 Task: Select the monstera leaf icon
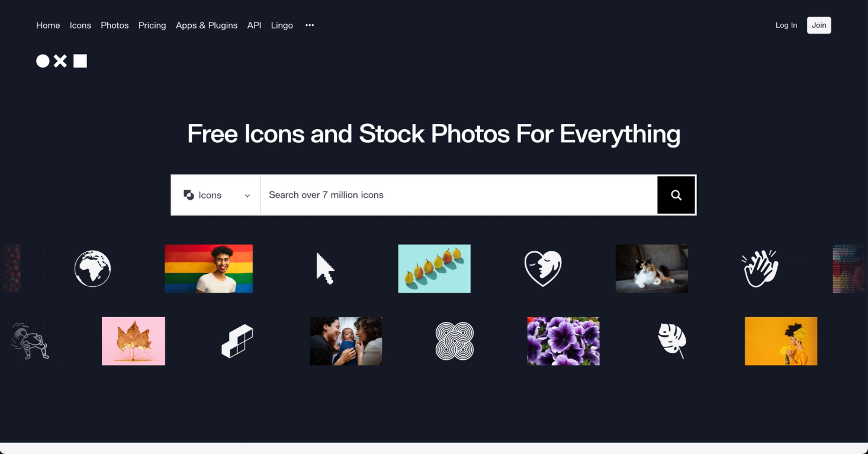click(672, 341)
